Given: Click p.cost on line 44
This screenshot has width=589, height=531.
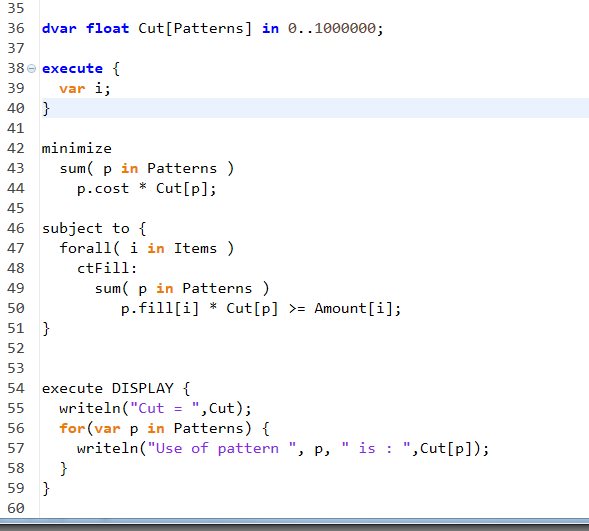Looking at the screenshot, I should pyautogui.click(x=103, y=188).
